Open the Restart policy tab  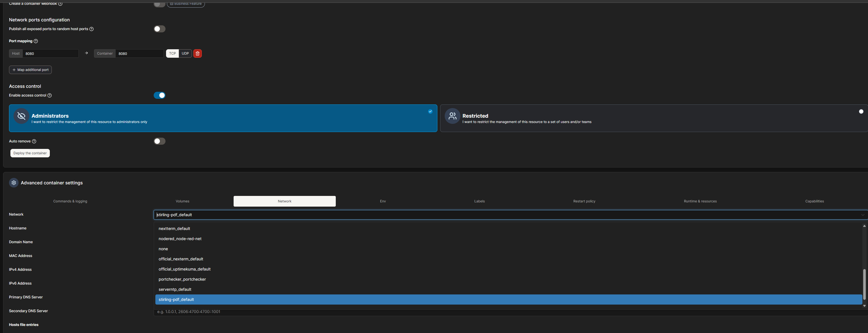pos(584,201)
